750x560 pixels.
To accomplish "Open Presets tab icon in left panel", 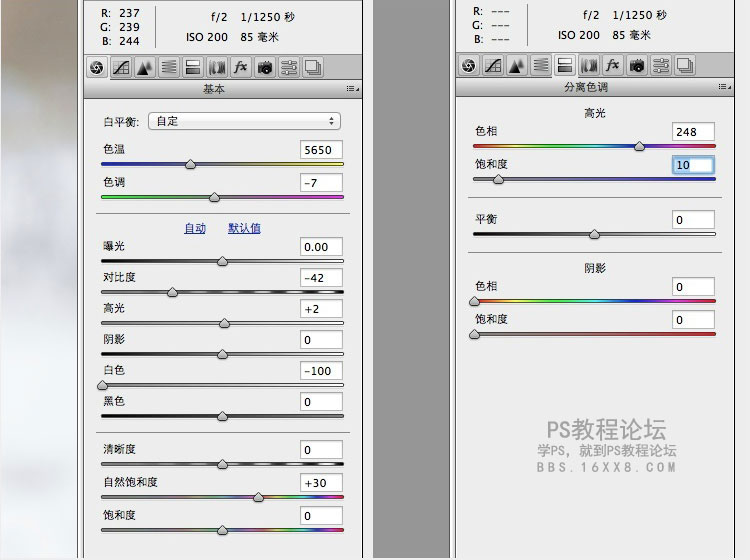I will (x=288, y=67).
